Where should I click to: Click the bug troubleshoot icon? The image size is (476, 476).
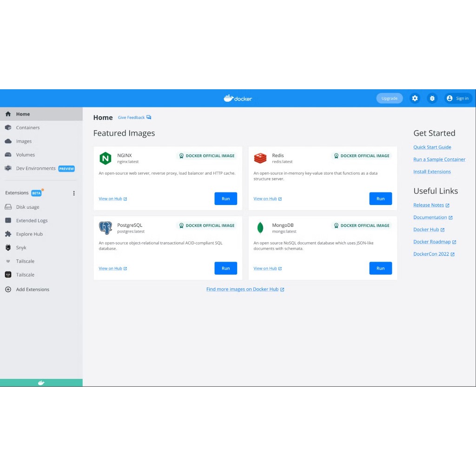[432, 99]
